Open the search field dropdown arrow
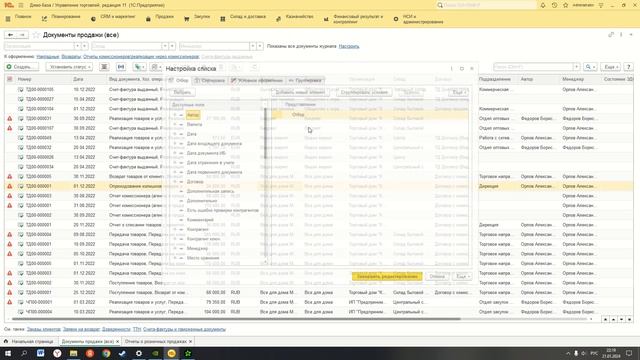The width and height of the screenshot is (640, 360). [x=576, y=67]
